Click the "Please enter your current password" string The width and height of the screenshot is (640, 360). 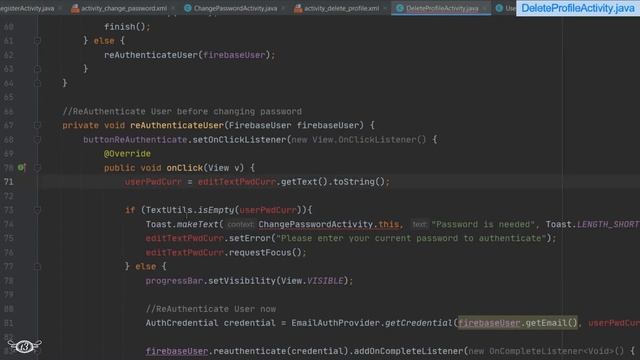pos(411,238)
